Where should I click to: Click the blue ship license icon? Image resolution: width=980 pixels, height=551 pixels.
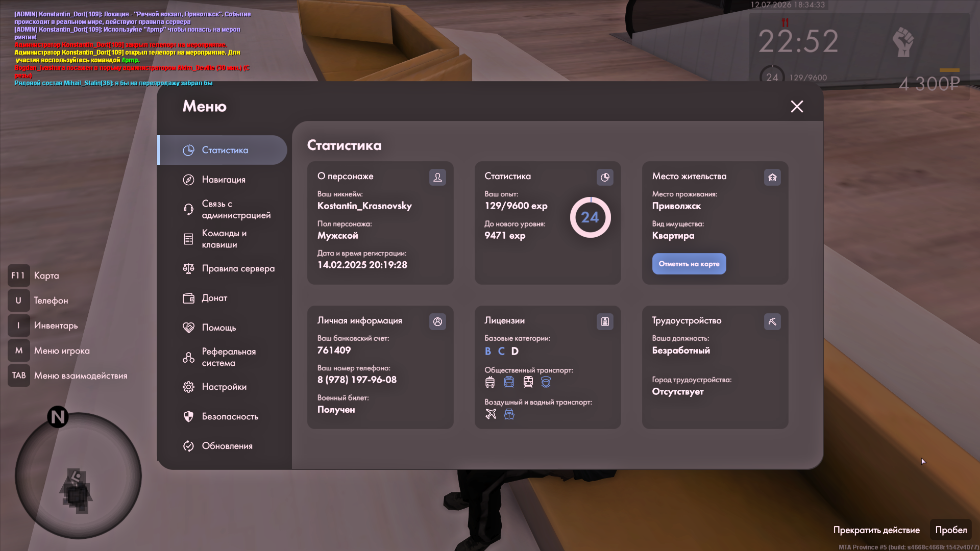(x=509, y=414)
